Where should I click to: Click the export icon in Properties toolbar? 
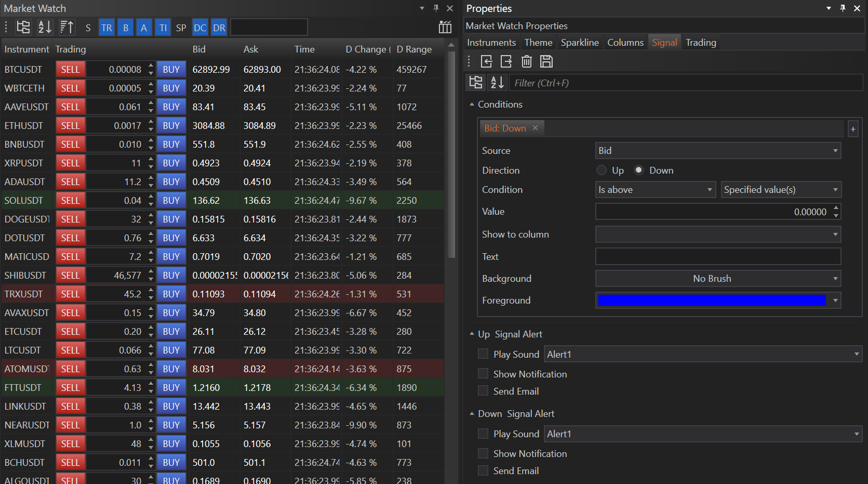pyautogui.click(x=506, y=61)
